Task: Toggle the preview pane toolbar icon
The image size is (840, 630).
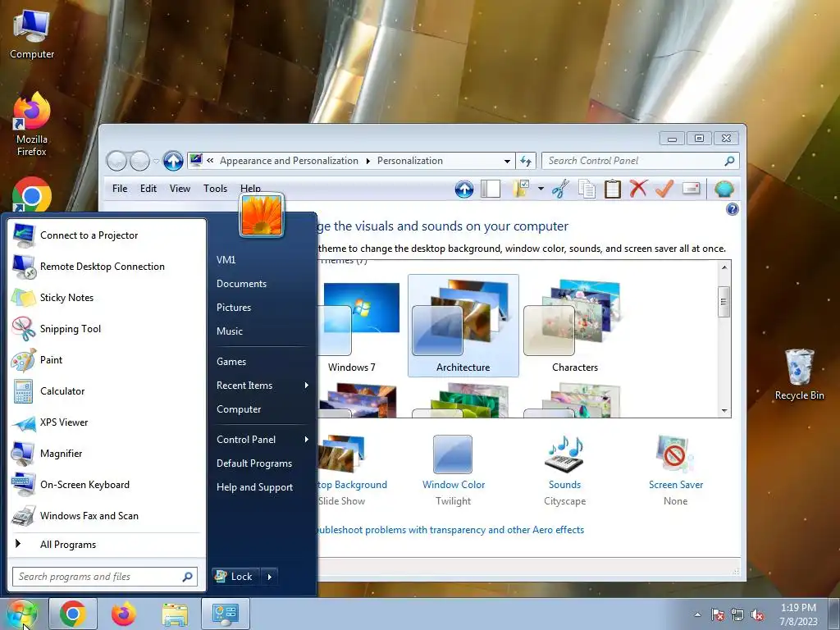Action: click(491, 189)
